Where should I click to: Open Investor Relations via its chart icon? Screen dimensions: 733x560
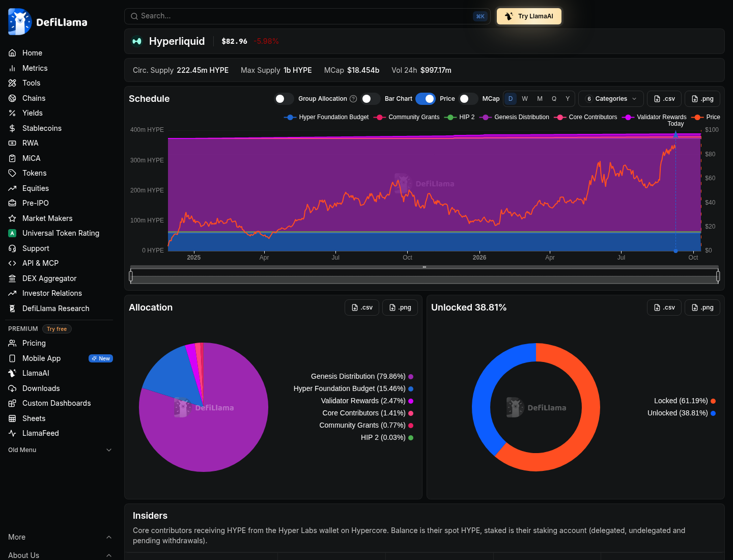12,293
